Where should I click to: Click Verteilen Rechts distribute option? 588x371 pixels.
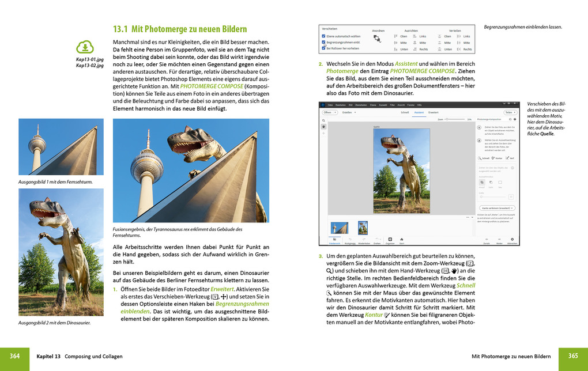(464, 49)
